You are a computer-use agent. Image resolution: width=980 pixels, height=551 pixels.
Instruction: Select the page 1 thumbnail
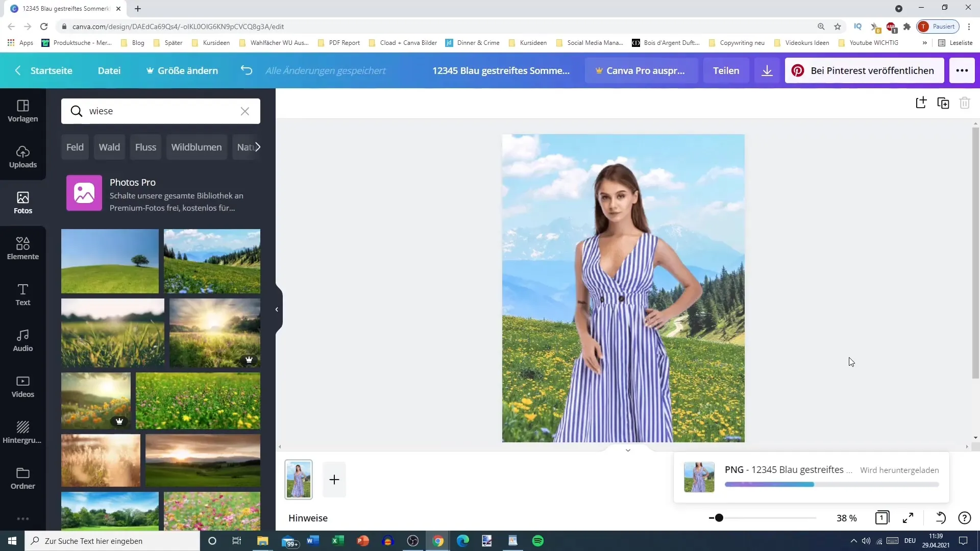(x=299, y=479)
